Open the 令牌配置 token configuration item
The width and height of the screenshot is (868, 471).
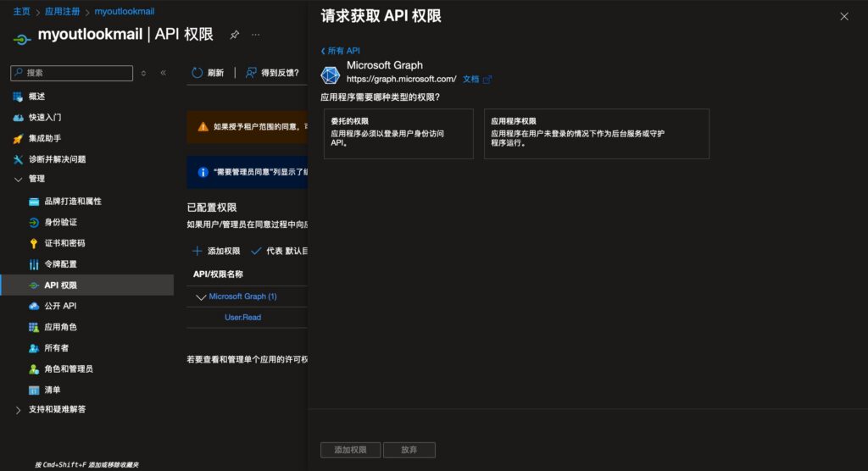coord(60,264)
